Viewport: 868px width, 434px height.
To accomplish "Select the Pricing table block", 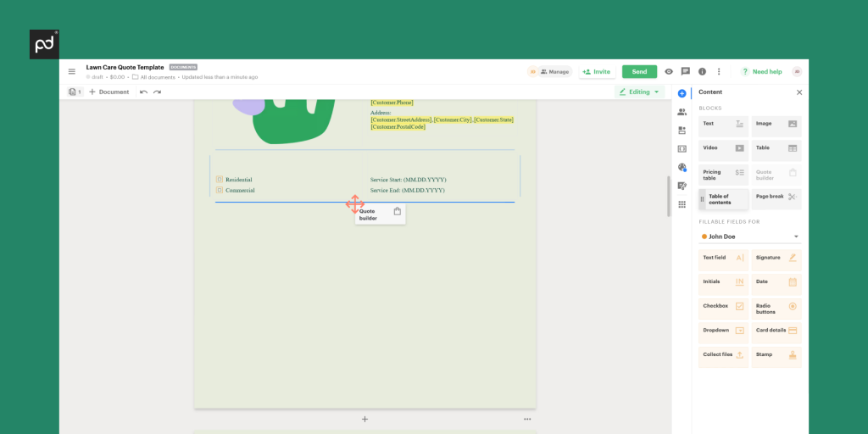I will point(724,175).
